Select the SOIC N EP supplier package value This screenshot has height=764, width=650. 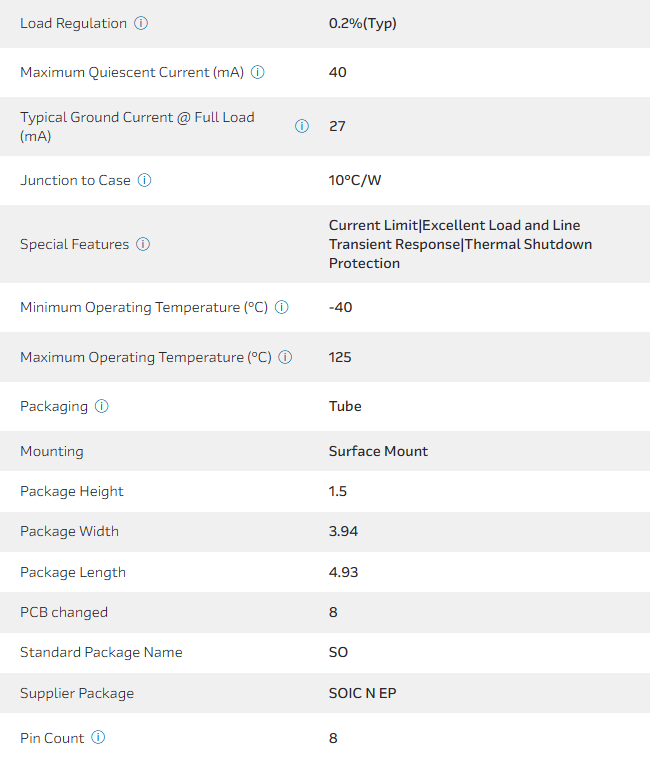coord(362,693)
